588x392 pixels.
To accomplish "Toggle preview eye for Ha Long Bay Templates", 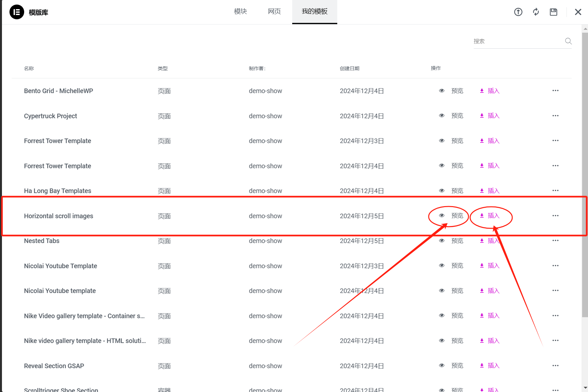I will pos(441,190).
